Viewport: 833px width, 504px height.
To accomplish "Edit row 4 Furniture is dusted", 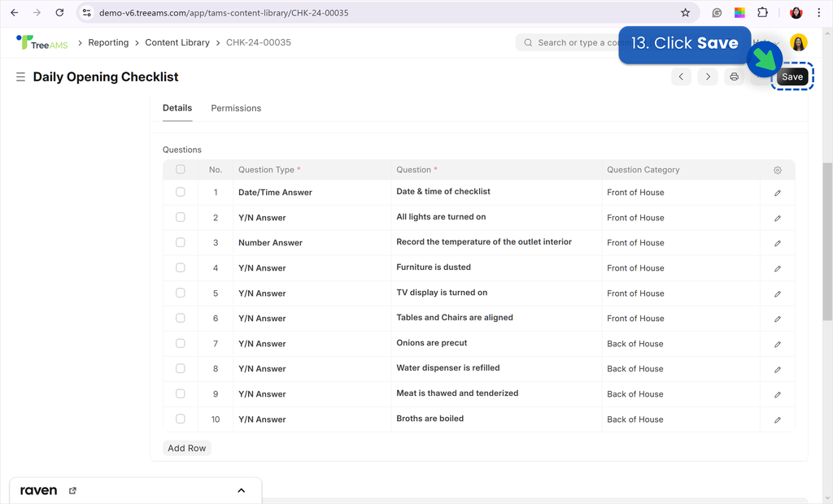I will tap(777, 268).
